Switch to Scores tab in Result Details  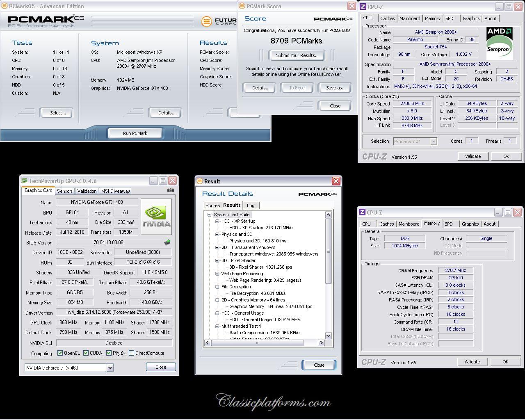click(x=212, y=205)
